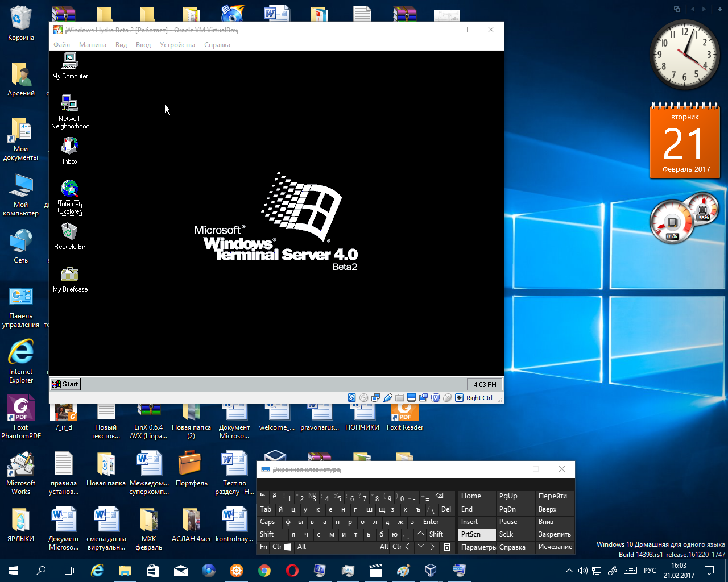Open Network Neighborhood in the VM desktop
Image resolution: width=728 pixels, height=582 pixels.
pyautogui.click(x=70, y=112)
